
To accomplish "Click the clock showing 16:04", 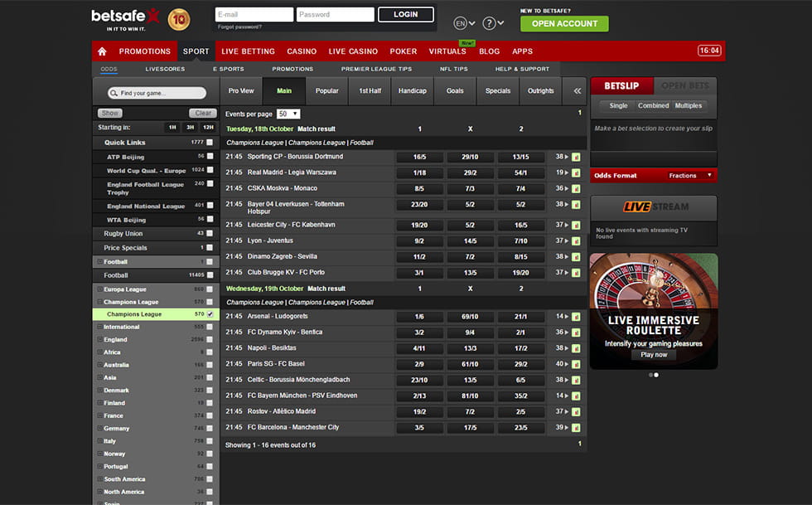I will tap(709, 51).
